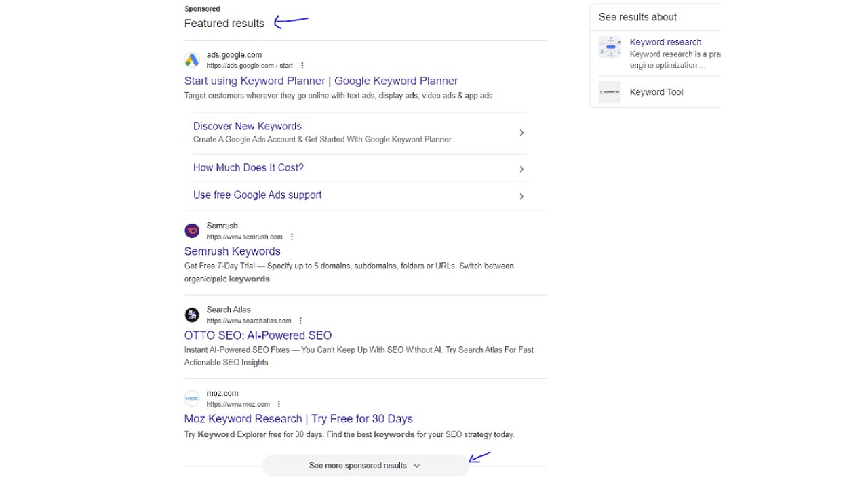This screenshot has height=488, width=868.
Task: Click the Search Atlas favicon logo
Action: coord(192,315)
